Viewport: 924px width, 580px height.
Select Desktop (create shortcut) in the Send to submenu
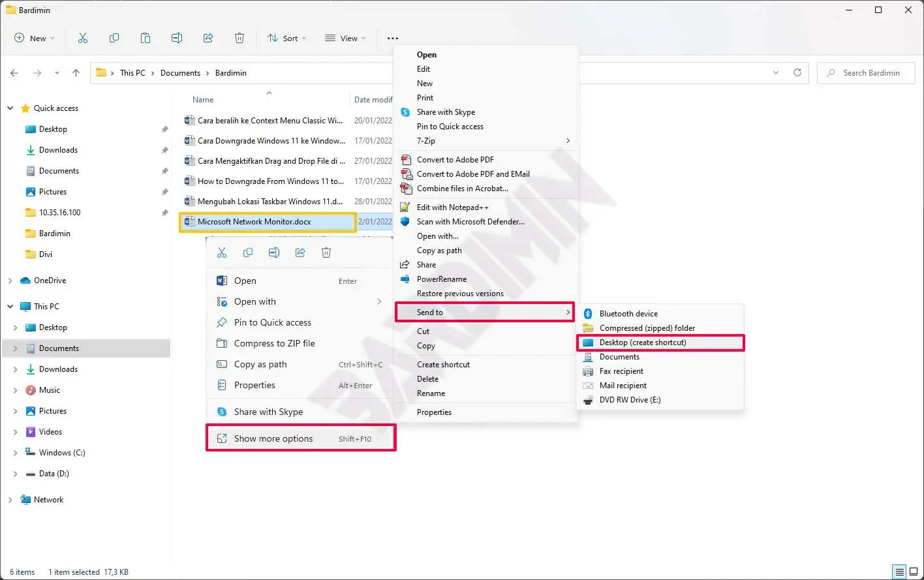point(643,343)
